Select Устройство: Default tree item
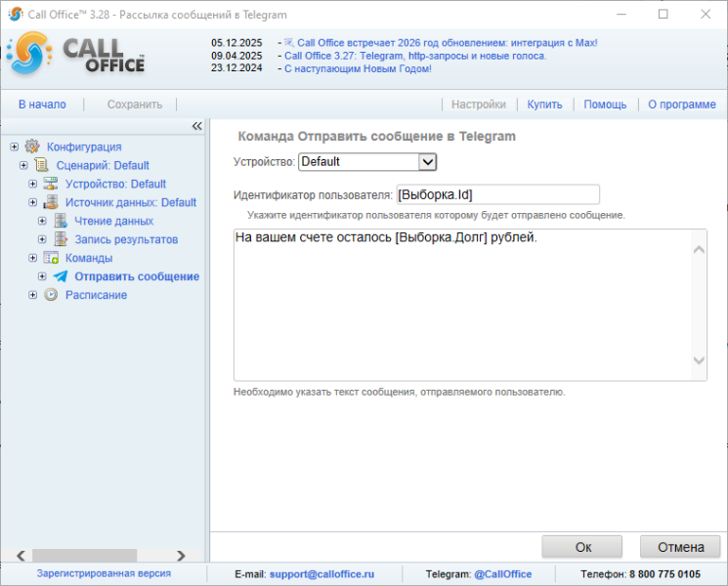This screenshot has height=586, width=728. point(115,184)
